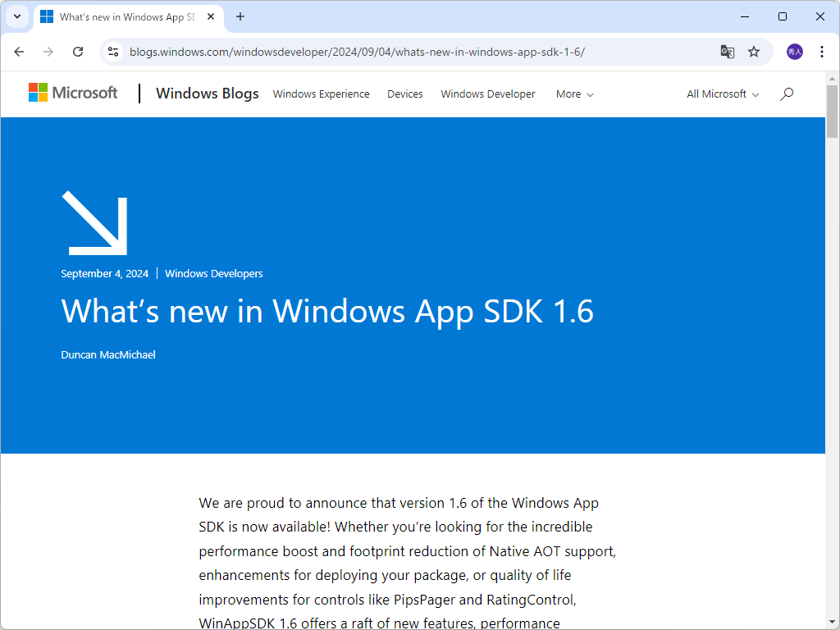Open the site search magnifier icon
This screenshot has width=840, height=630.
click(x=787, y=94)
